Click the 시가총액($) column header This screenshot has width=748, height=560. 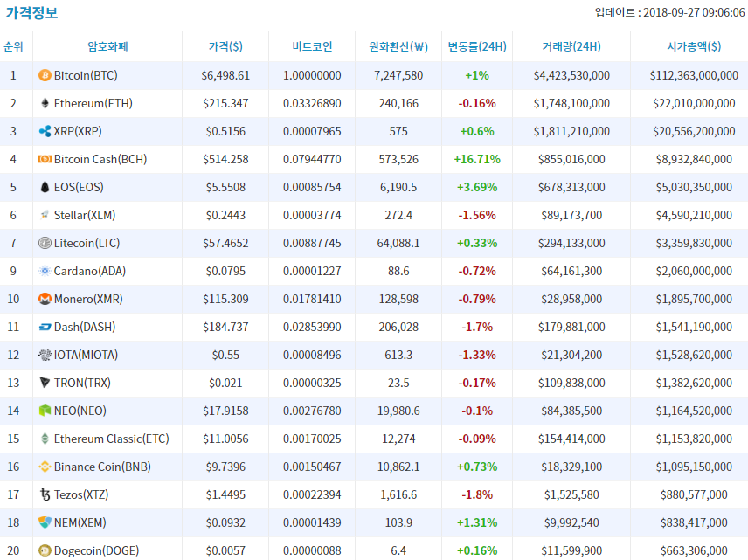point(694,46)
